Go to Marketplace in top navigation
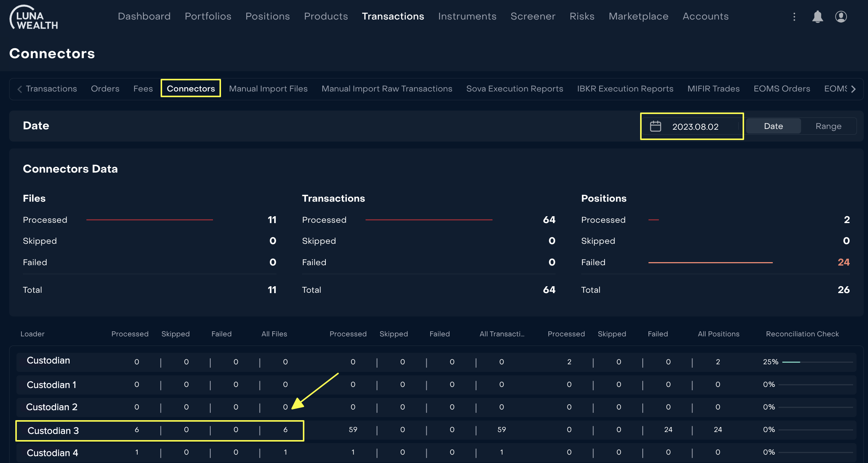 [x=639, y=16]
